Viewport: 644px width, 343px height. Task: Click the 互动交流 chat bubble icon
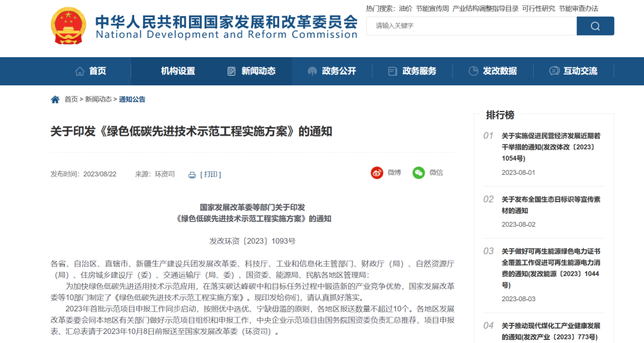pyautogui.click(x=554, y=71)
